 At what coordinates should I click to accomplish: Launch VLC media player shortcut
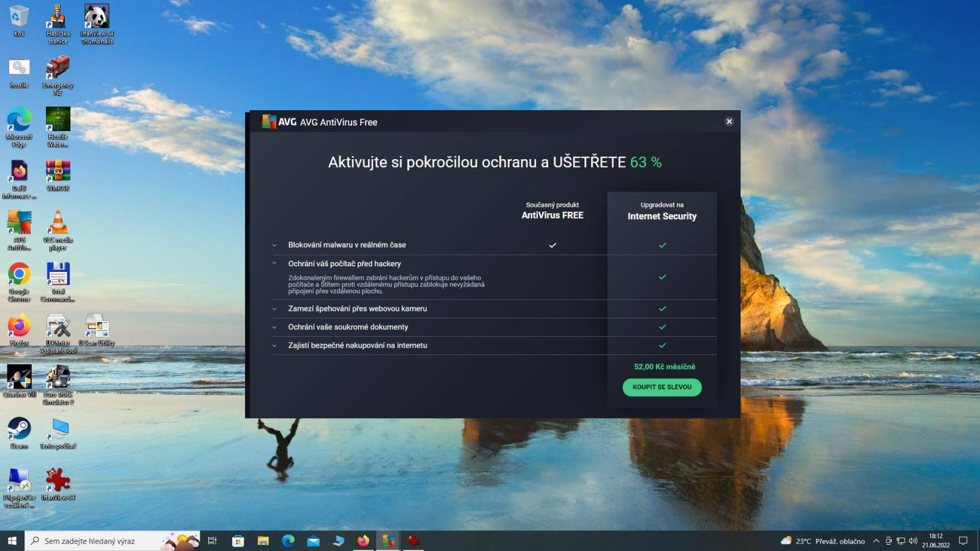tap(58, 230)
